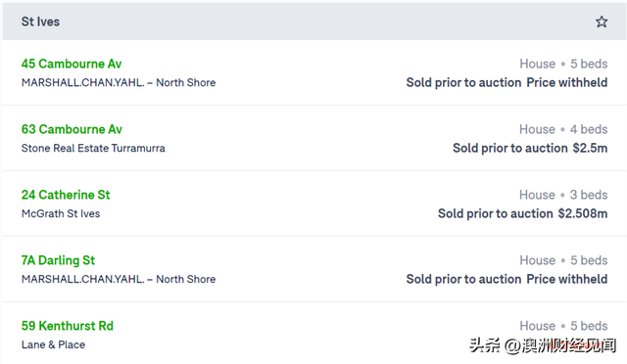Image resolution: width=627 pixels, height=364 pixels.
Task: Favorite St Ives with the star icon
Action: [601, 22]
